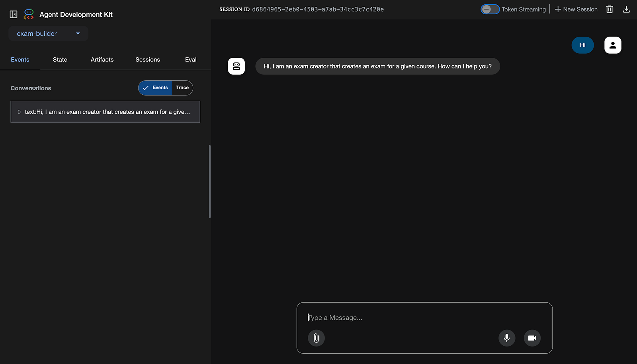
Task: Click the left panel vertical scrollbar
Action: pyautogui.click(x=209, y=181)
